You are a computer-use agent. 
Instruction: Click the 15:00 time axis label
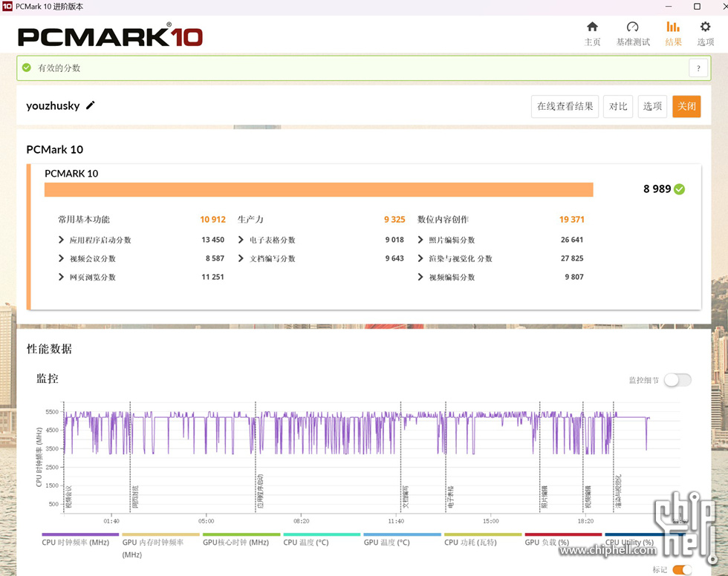click(x=491, y=521)
